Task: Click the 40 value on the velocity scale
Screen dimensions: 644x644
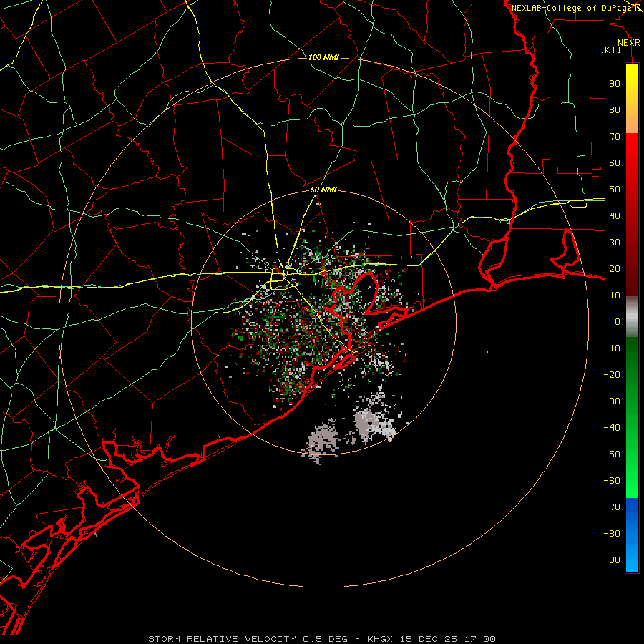Action: [x=615, y=215]
